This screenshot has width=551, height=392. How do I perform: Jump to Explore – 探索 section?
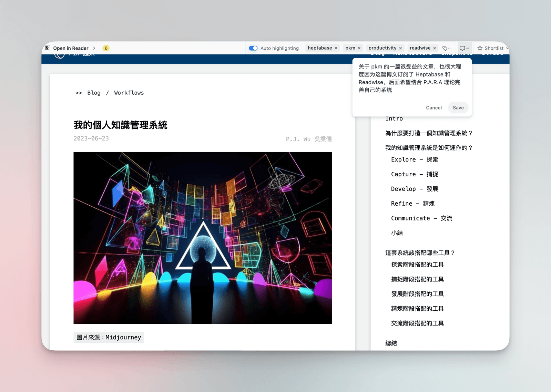[x=415, y=159]
